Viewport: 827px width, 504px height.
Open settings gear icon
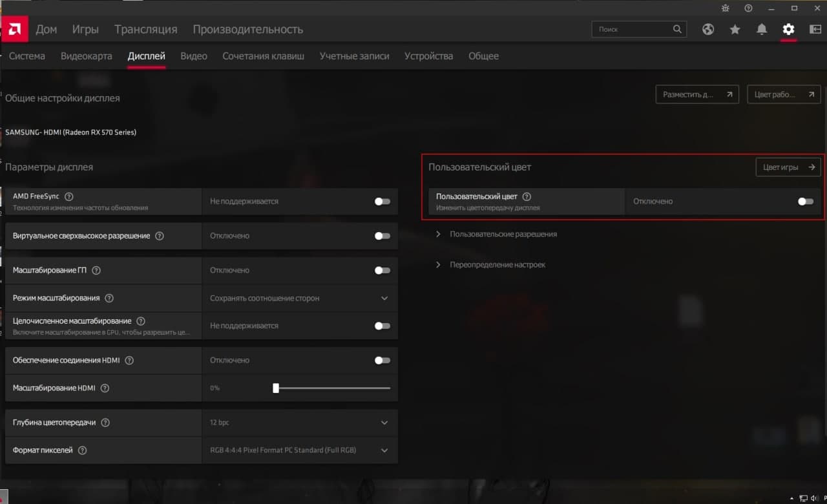(x=788, y=29)
